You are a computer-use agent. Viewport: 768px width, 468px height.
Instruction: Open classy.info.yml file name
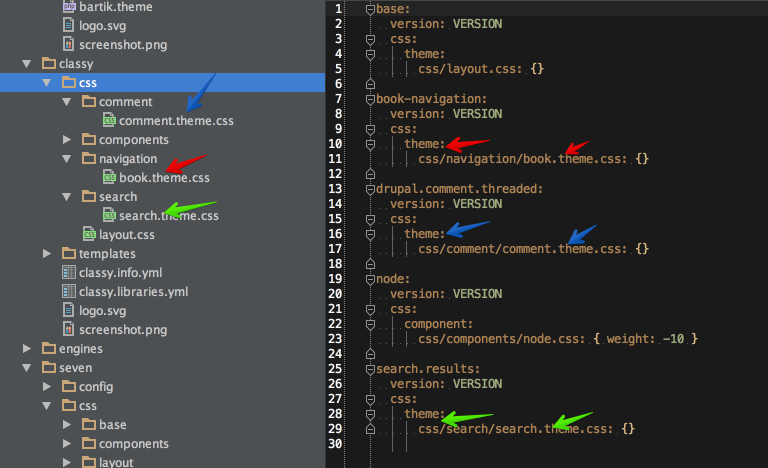coord(120,272)
